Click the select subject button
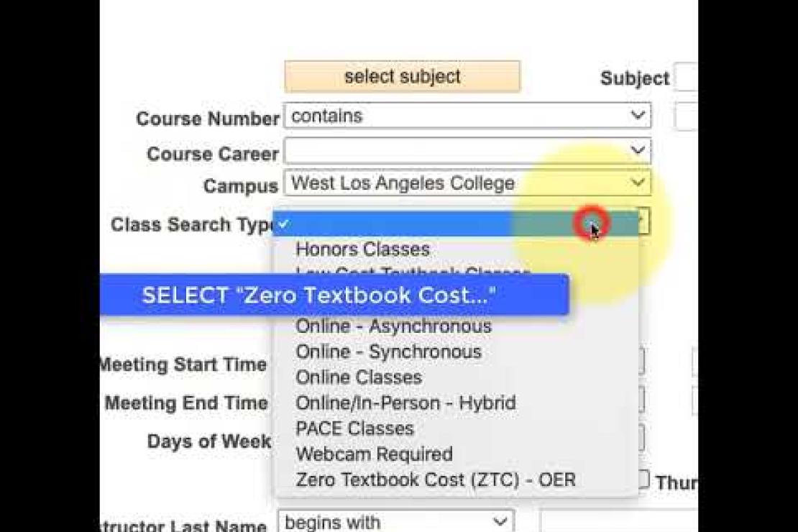The image size is (798, 532). pos(402,76)
